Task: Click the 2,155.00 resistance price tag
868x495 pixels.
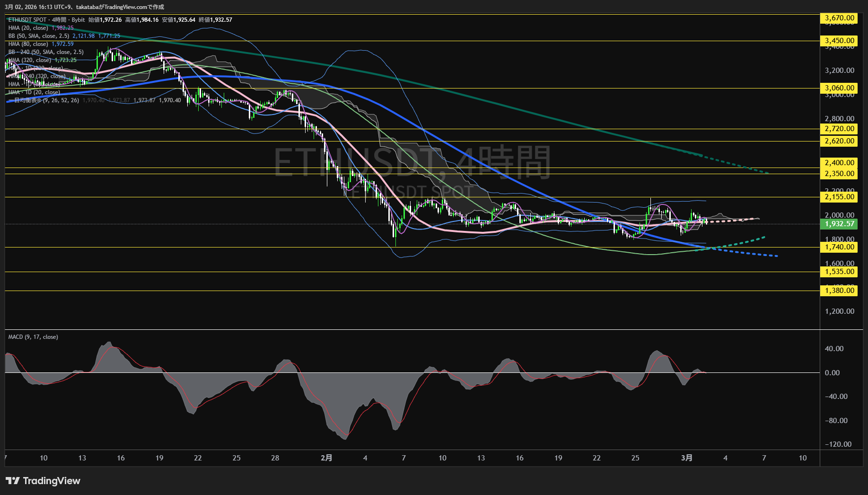Action: click(x=839, y=197)
